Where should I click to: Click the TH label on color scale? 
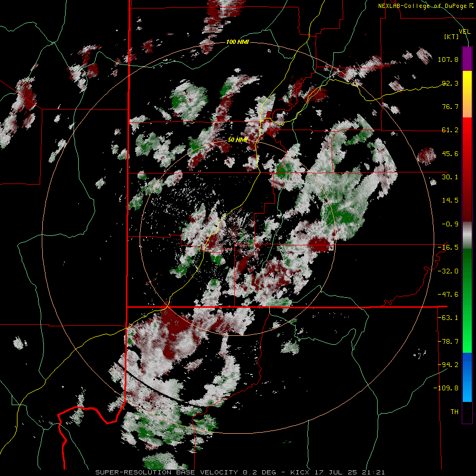(454, 412)
